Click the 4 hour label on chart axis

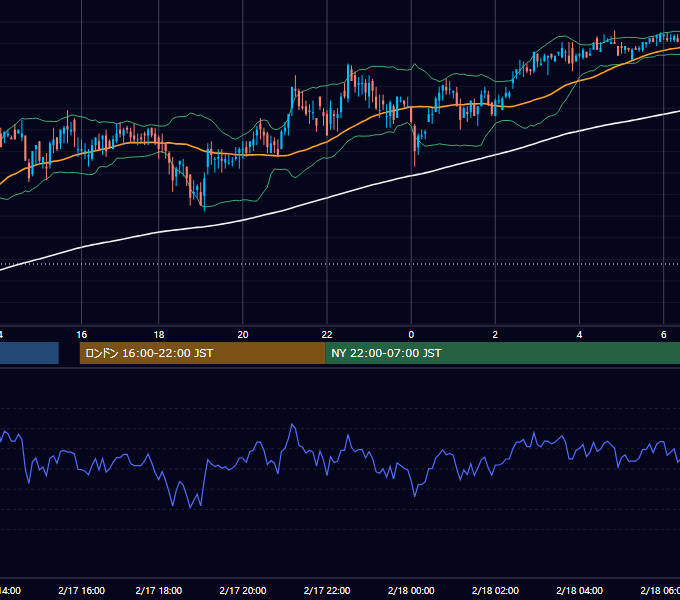(579, 335)
